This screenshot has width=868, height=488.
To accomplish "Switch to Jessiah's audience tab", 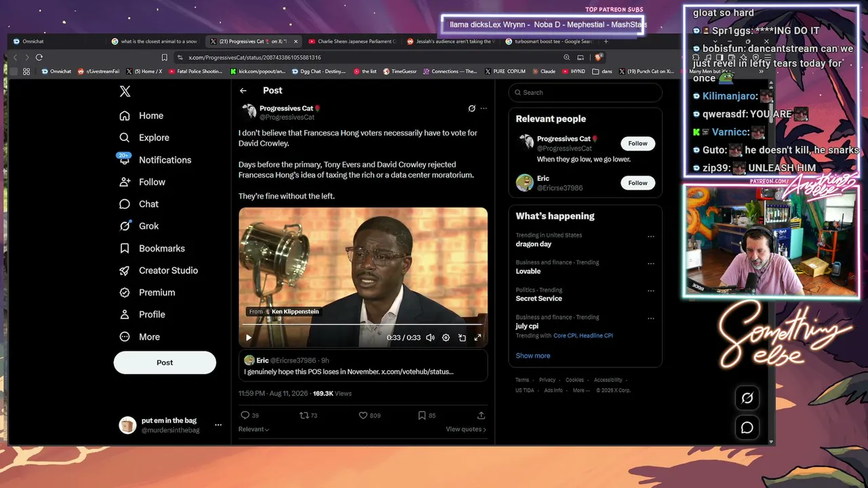I will point(451,41).
